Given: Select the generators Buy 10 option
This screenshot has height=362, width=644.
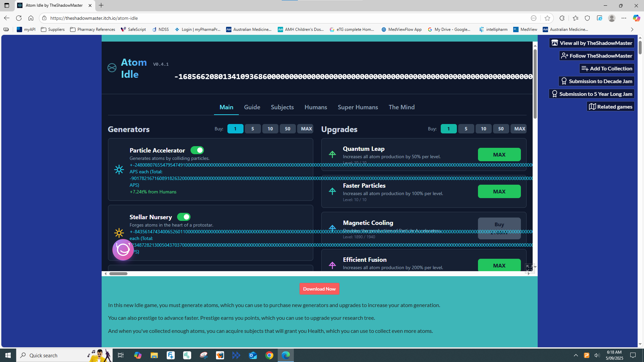Looking at the screenshot, I should pos(270,129).
